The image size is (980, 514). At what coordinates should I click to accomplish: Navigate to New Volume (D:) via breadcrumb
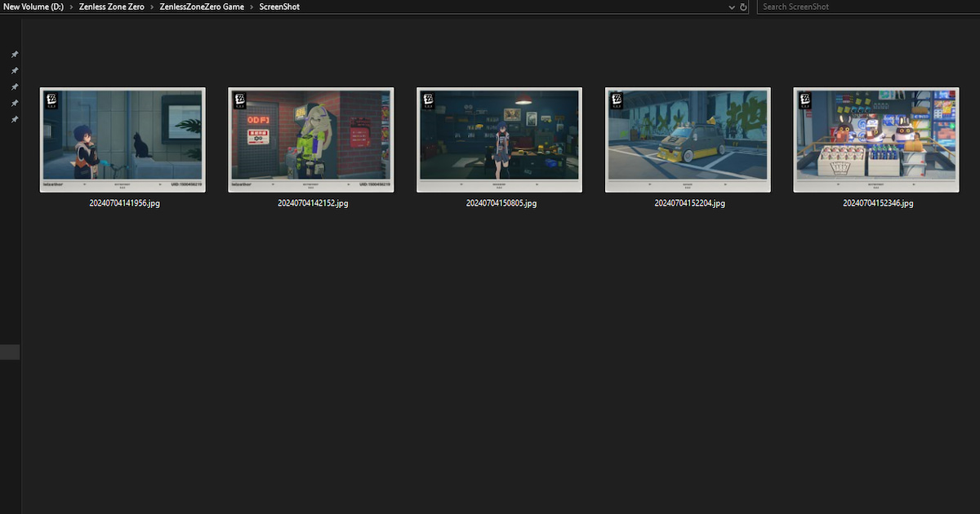coord(33,7)
